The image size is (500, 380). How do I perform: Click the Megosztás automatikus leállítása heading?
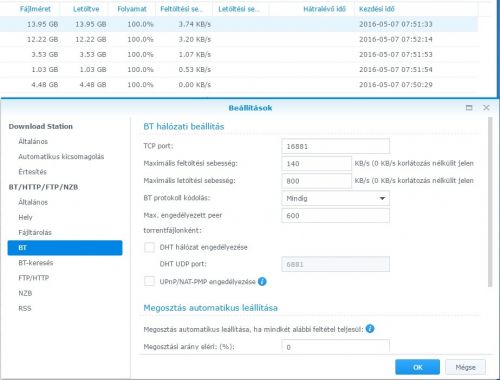pyautogui.click(x=210, y=308)
